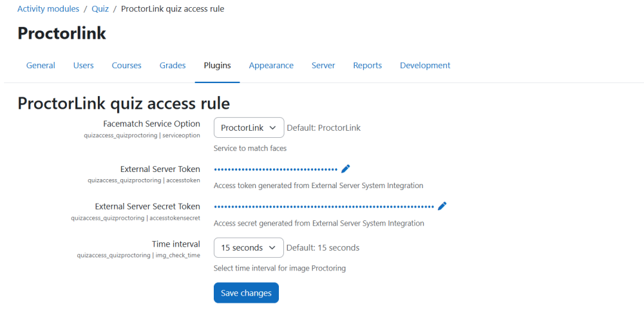Go to Activity modules breadcrumb link
The width and height of the screenshot is (644, 326).
point(48,9)
